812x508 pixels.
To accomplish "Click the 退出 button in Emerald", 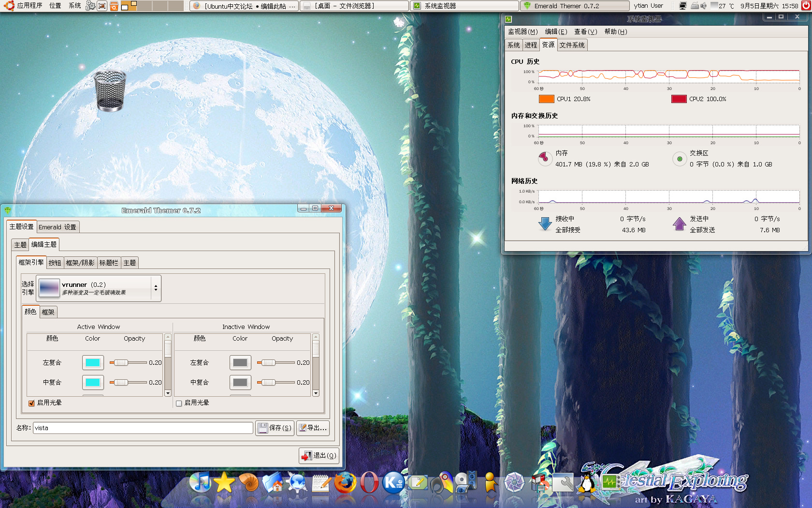I will point(319,455).
